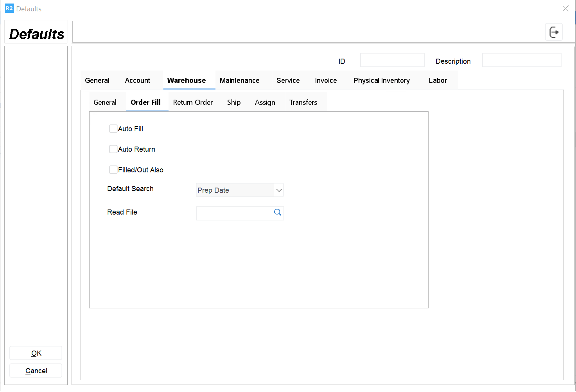Image resolution: width=576 pixels, height=392 pixels.
Task: Select the Return Order sub-tab
Action: (x=193, y=102)
